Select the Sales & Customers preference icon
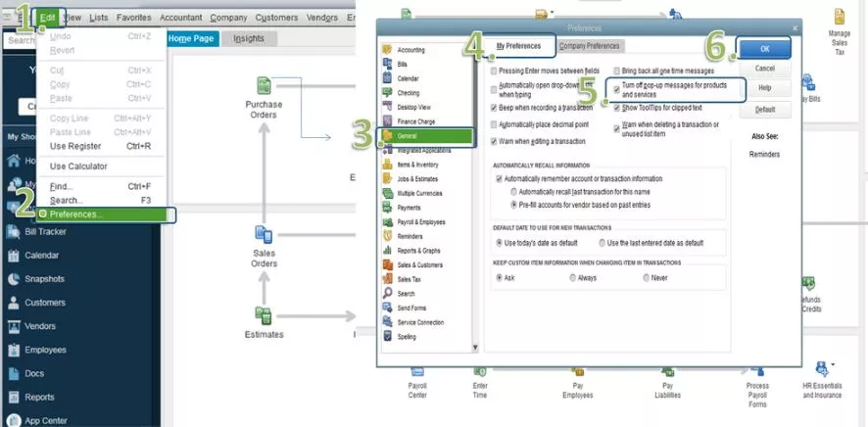The height and width of the screenshot is (427, 868). point(388,265)
